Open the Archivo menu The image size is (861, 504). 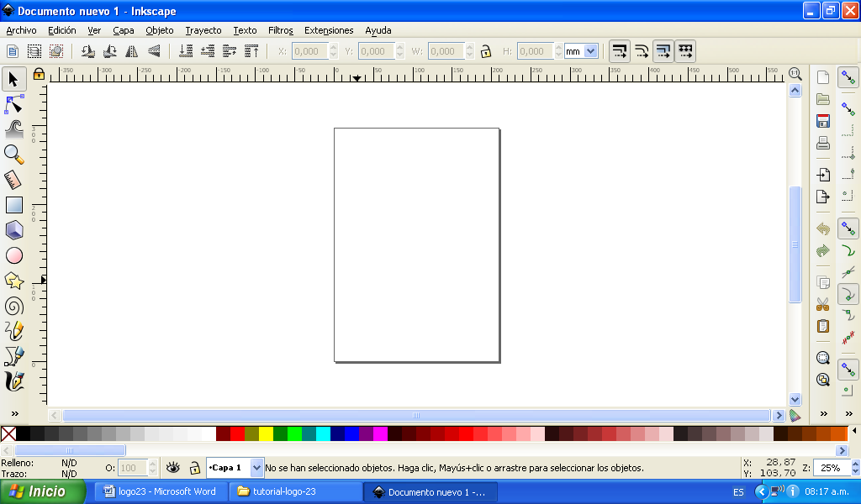tap(21, 30)
